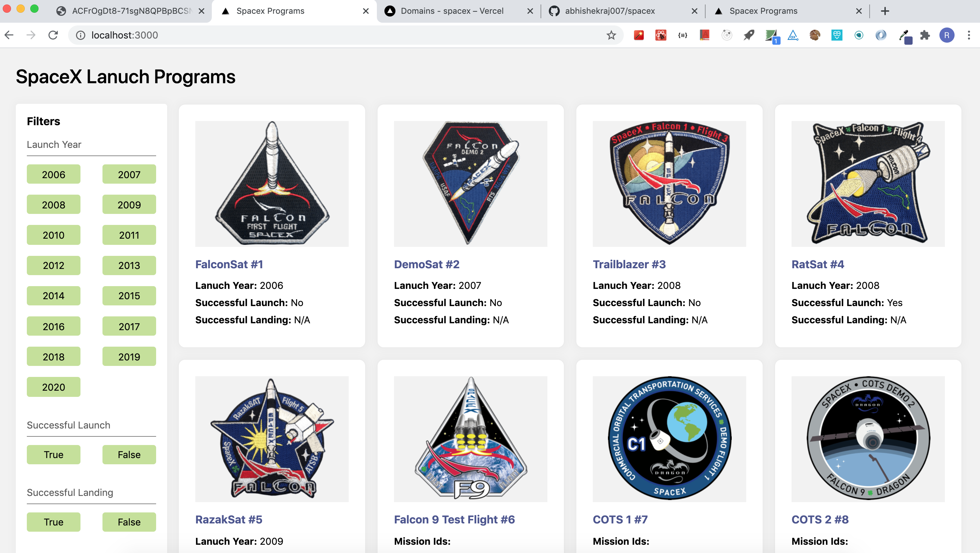The height and width of the screenshot is (553, 980).
Task: Click the axe accessibility extension icon
Action: (x=793, y=35)
